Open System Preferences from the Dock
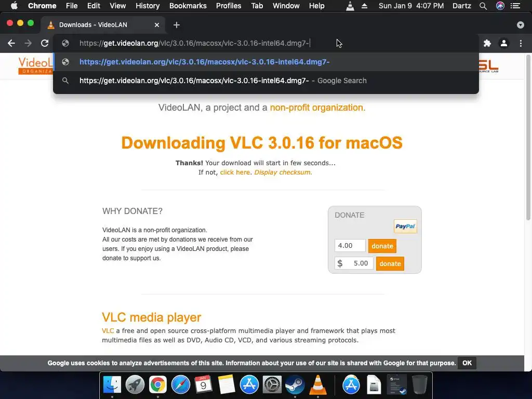Image resolution: width=532 pixels, height=399 pixels. click(272, 385)
